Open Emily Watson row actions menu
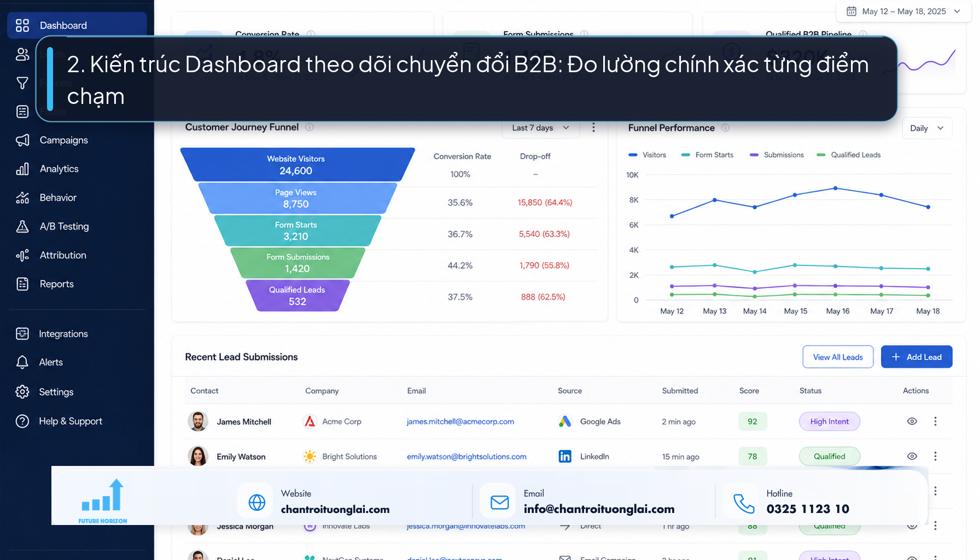The image size is (980, 560). [935, 456]
